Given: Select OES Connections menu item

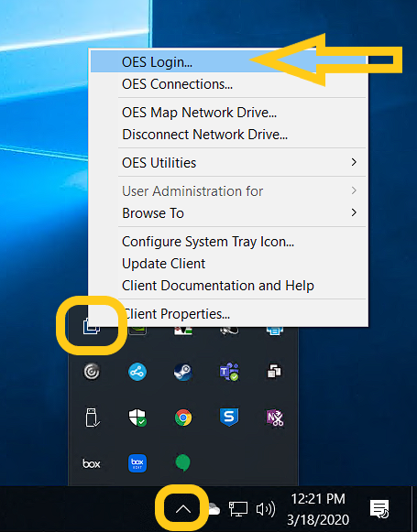Looking at the screenshot, I should tap(229, 84).
